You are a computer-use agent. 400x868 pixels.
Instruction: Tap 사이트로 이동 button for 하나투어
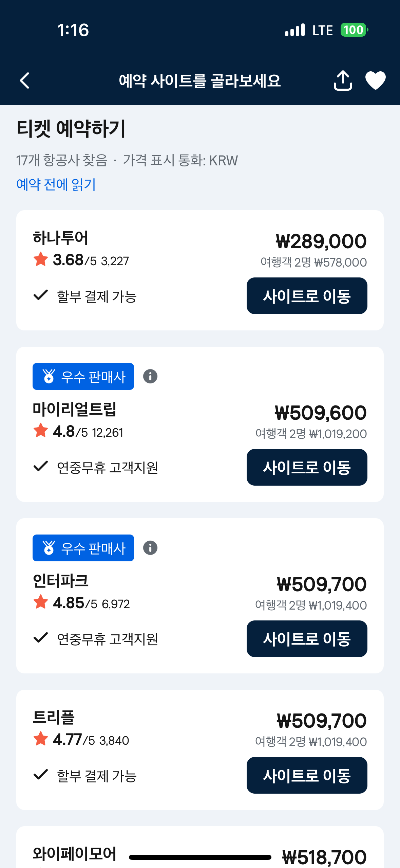(x=307, y=296)
